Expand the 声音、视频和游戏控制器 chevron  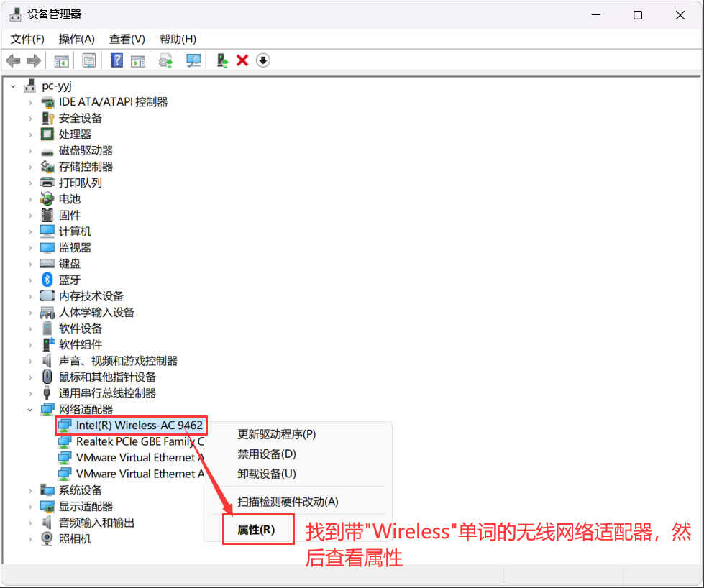point(30,361)
